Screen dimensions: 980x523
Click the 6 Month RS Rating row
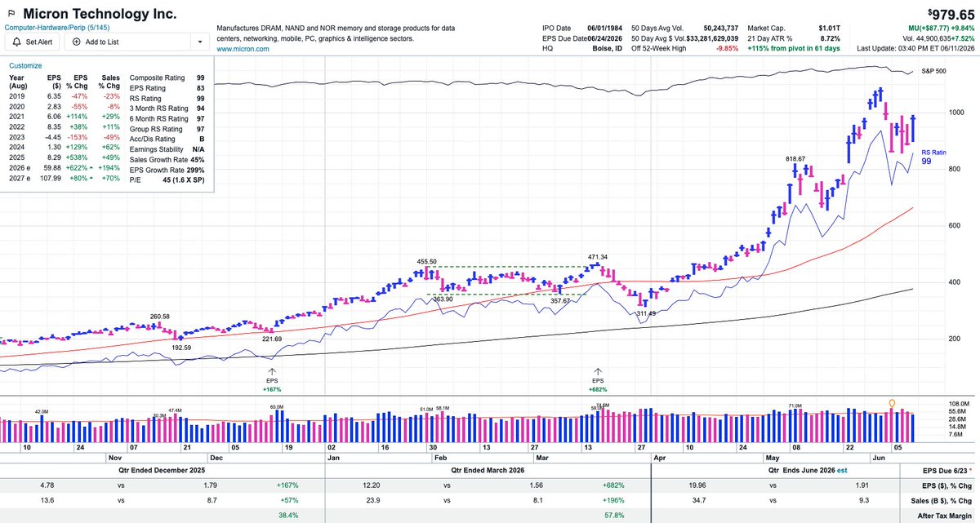click(167, 119)
